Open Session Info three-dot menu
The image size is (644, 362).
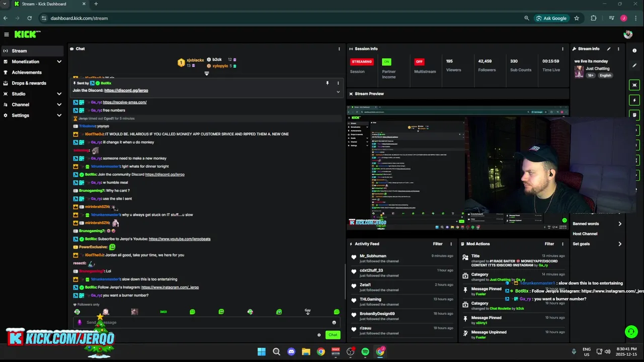pos(562,49)
